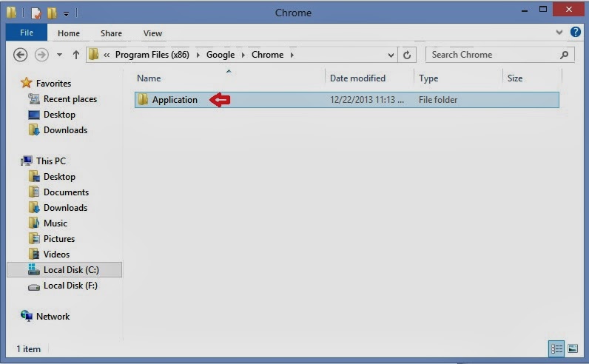589x364 pixels.
Task: Select This PC in navigation pane
Action: click(x=51, y=161)
